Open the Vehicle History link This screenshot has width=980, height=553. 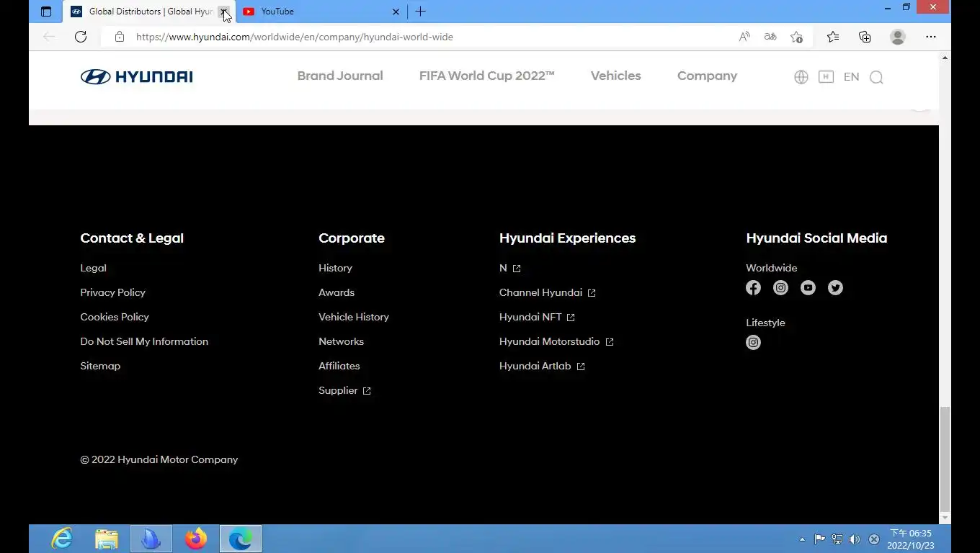click(354, 317)
